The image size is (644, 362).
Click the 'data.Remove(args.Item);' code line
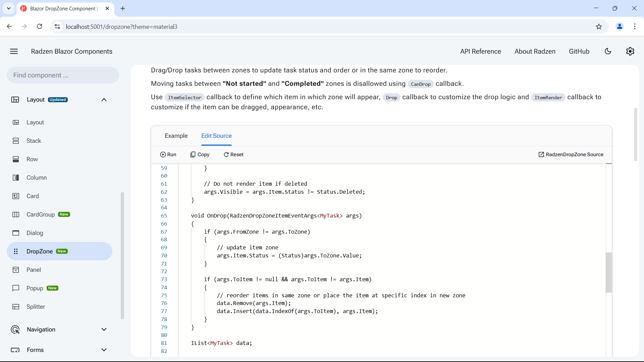pyautogui.click(x=254, y=303)
